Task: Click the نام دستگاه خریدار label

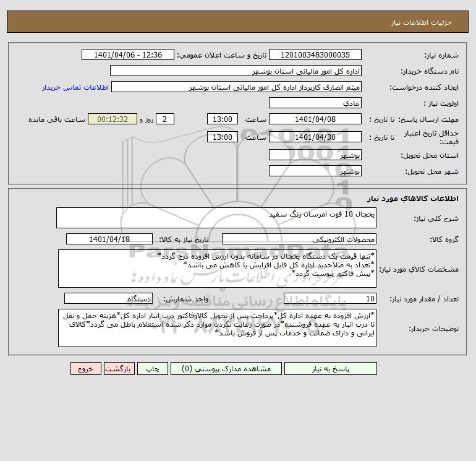Action: [x=430, y=71]
